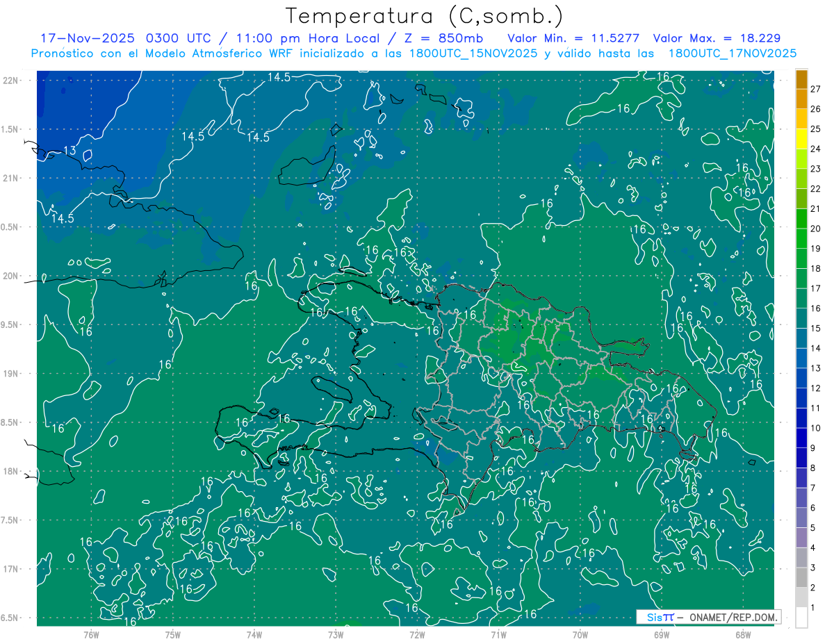Click 'Valor Max. = 18.229' value
Image resolution: width=834 pixels, height=644 pixels.
click(717, 38)
